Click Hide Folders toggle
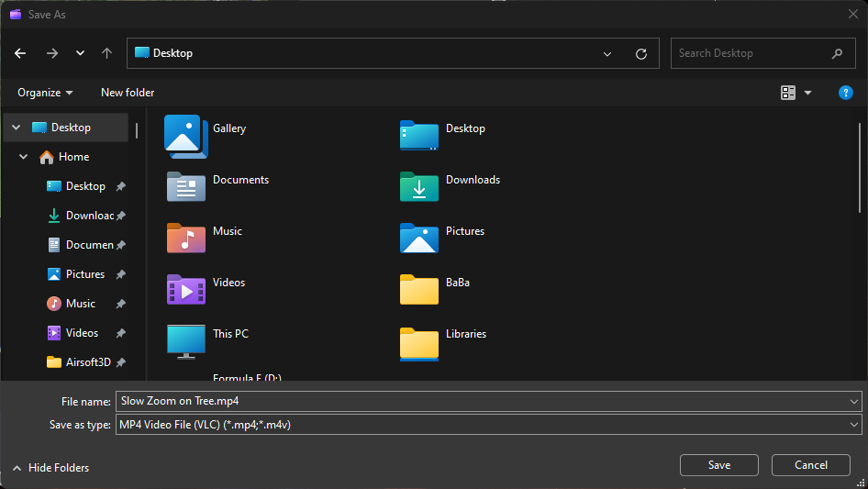 pos(50,468)
